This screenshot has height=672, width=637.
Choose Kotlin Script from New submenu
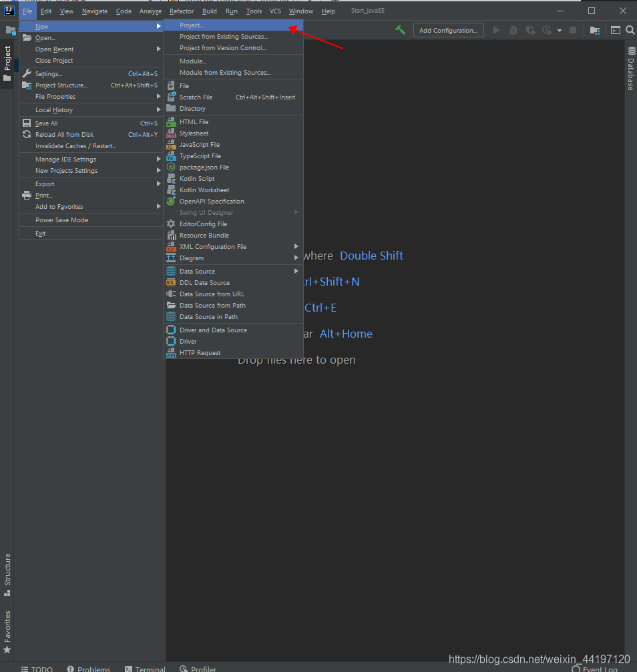click(197, 179)
